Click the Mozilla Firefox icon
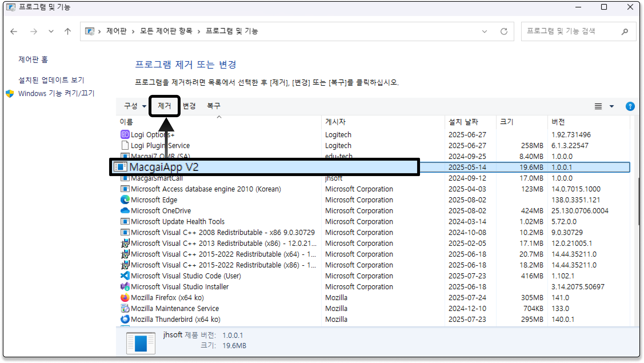The image size is (644, 363). 125,298
